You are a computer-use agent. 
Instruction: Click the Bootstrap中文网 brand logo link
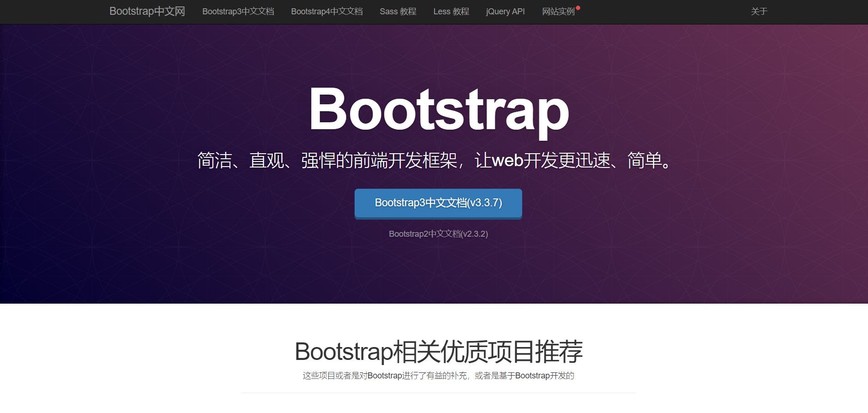(147, 12)
